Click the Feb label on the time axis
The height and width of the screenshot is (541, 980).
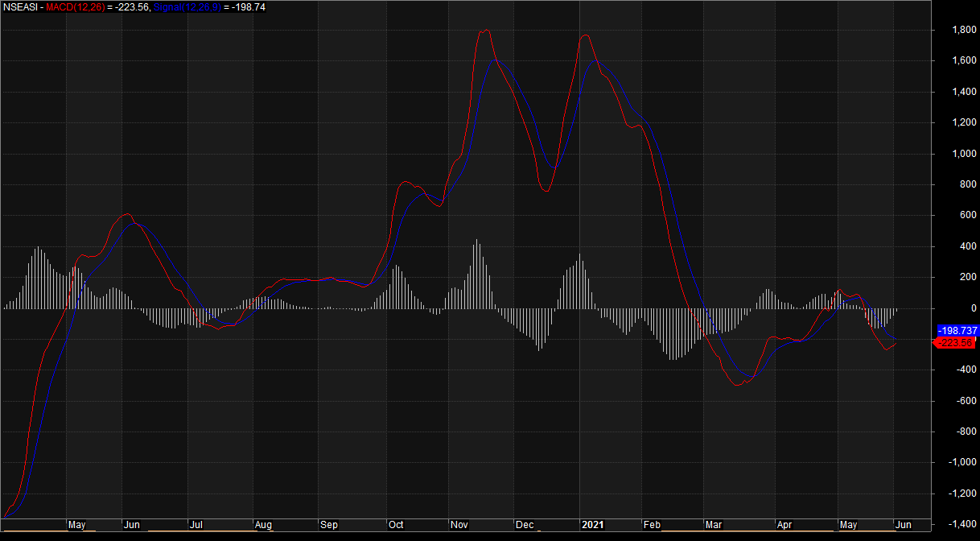point(651,525)
